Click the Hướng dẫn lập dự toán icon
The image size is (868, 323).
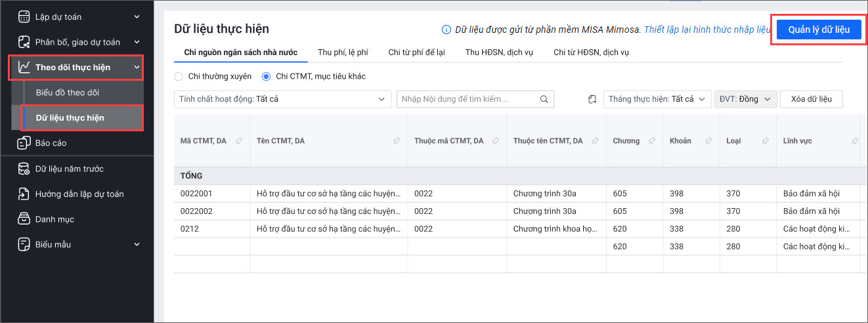(24, 194)
